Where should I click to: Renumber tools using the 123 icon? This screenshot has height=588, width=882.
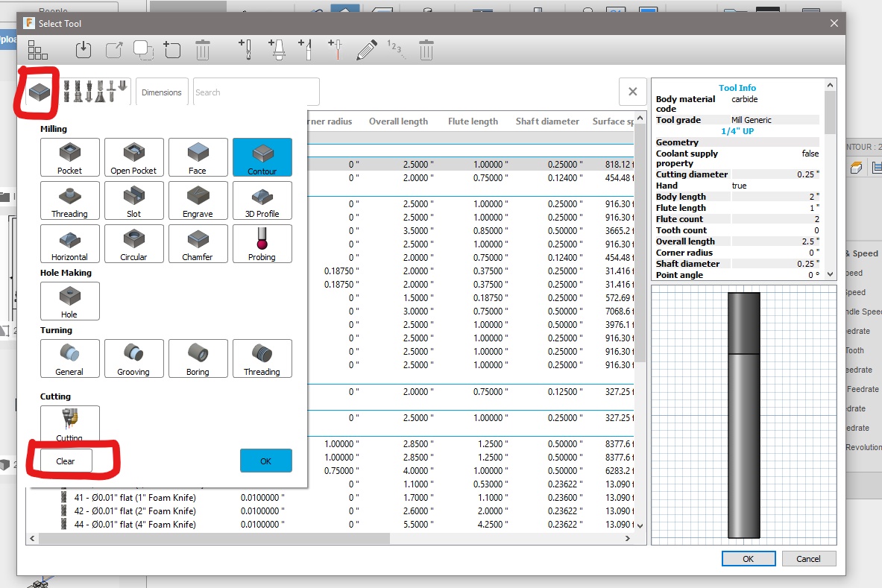tap(394, 50)
